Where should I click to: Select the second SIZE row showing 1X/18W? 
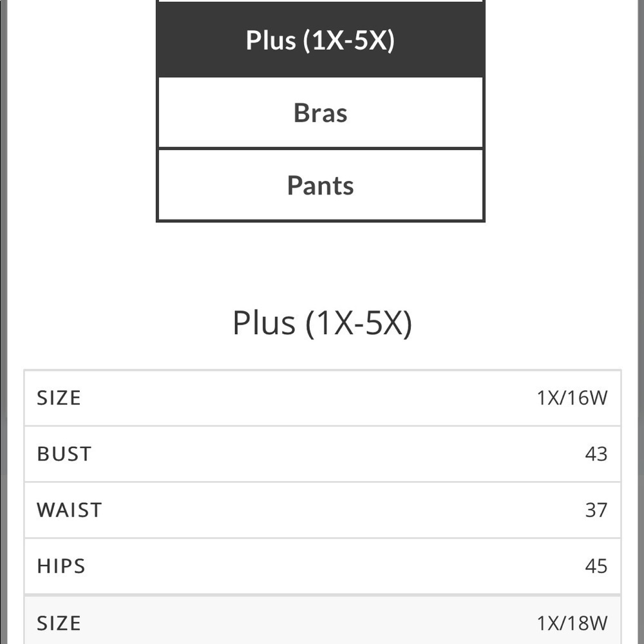click(322, 622)
